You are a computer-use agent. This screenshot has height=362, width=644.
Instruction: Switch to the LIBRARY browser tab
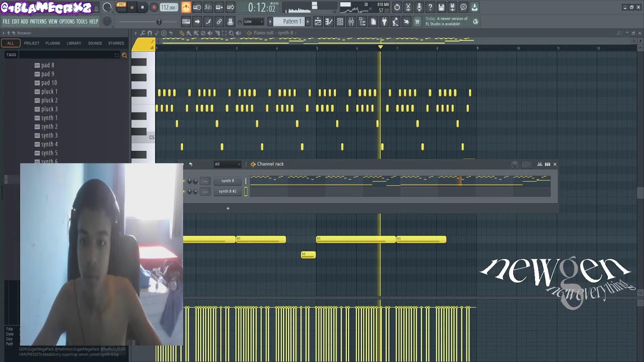(74, 43)
